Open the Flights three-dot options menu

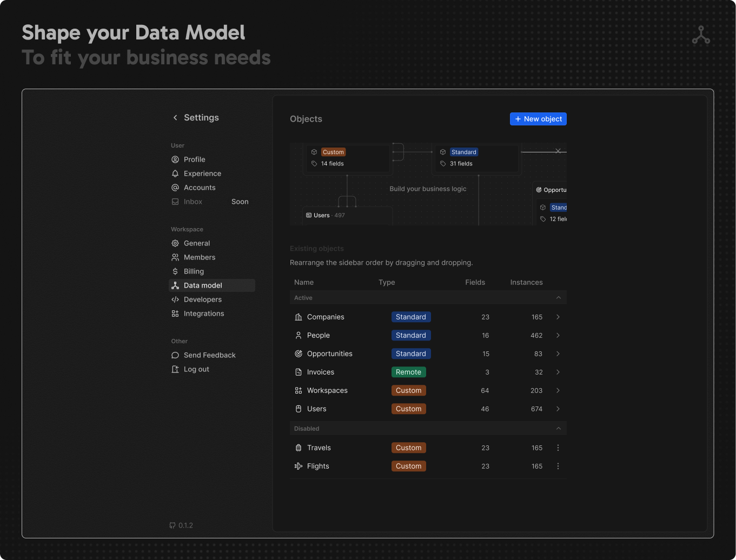pyautogui.click(x=558, y=466)
